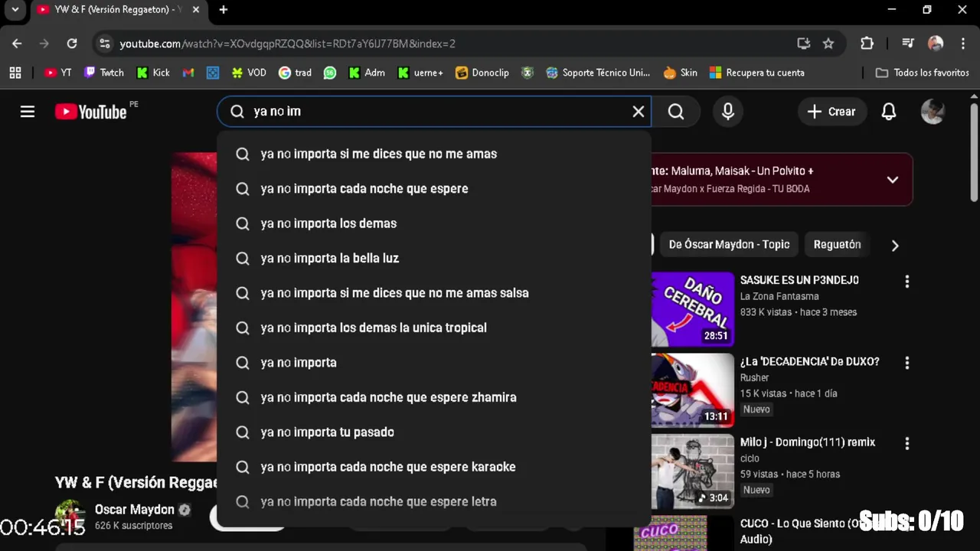Select suggestion 'ya no importa cada noche que espere'

click(x=434, y=189)
